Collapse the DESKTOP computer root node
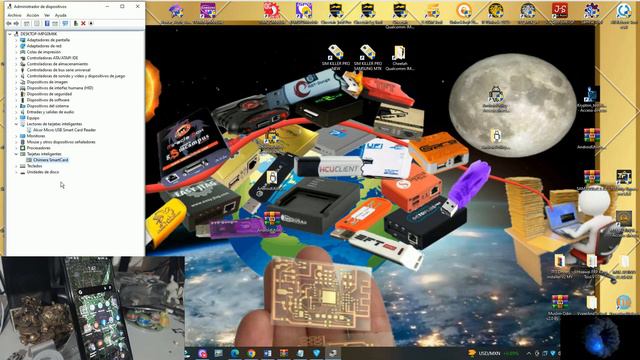 click(10, 34)
